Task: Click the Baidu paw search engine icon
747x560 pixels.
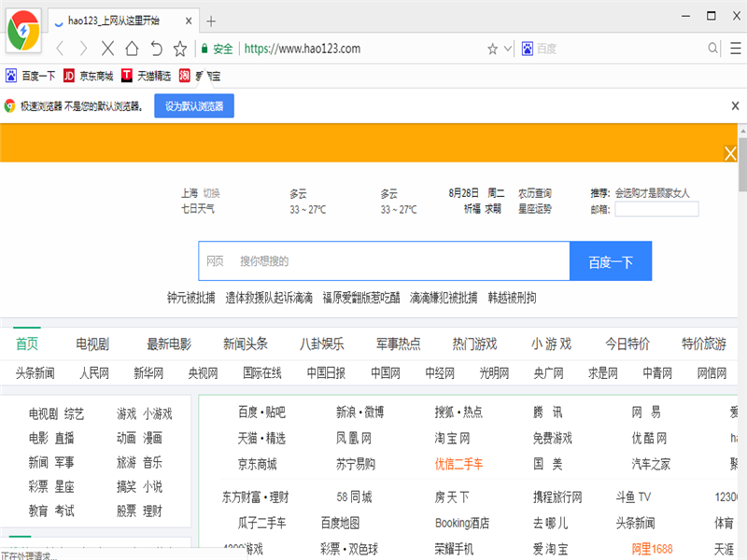Action: pyautogui.click(x=528, y=49)
